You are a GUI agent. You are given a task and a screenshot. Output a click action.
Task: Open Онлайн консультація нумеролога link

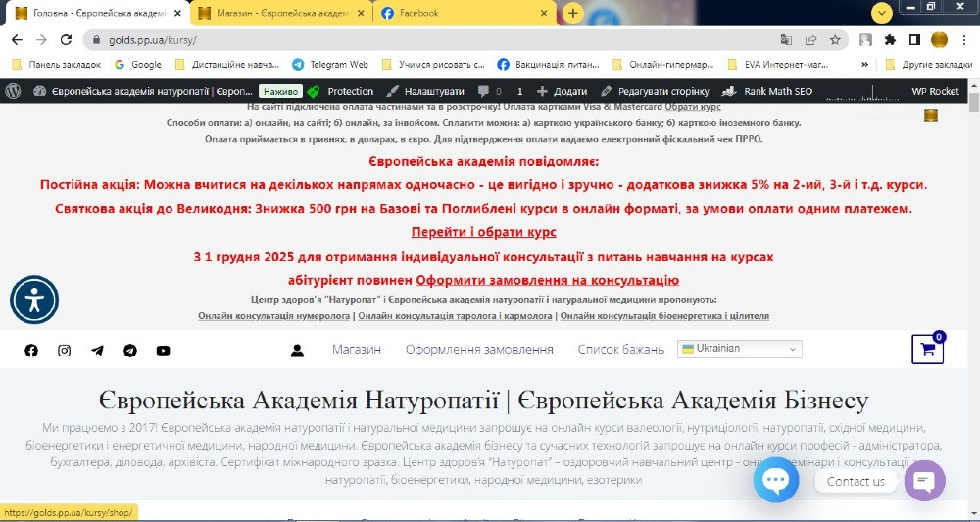273,316
